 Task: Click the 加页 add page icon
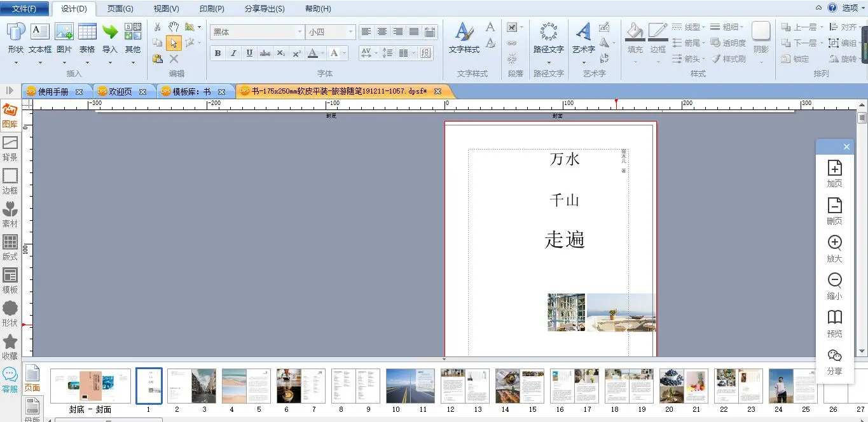pos(834,173)
